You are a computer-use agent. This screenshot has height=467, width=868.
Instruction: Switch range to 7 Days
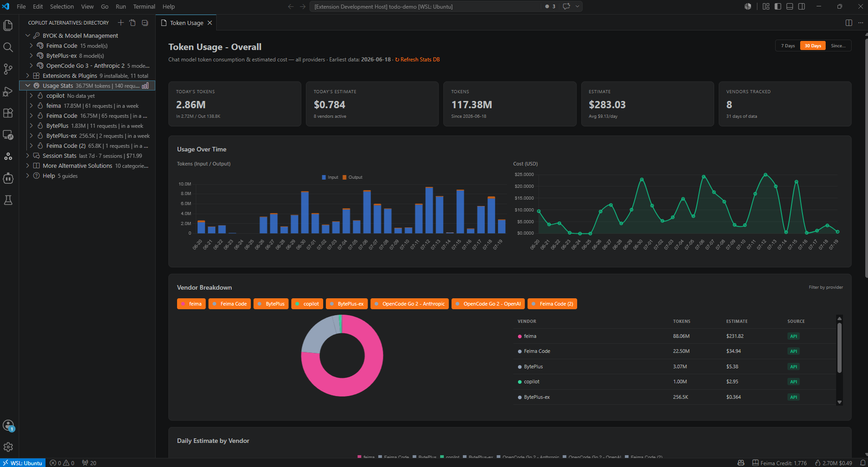pyautogui.click(x=788, y=45)
